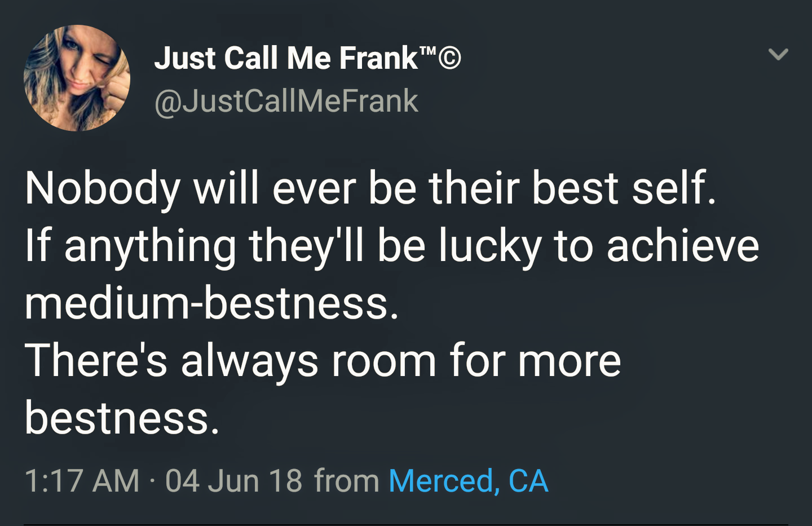Screen dimensions: 812x526
Task: Open the profile photo of Just Call Me Frank
Action: coord(77,78)
